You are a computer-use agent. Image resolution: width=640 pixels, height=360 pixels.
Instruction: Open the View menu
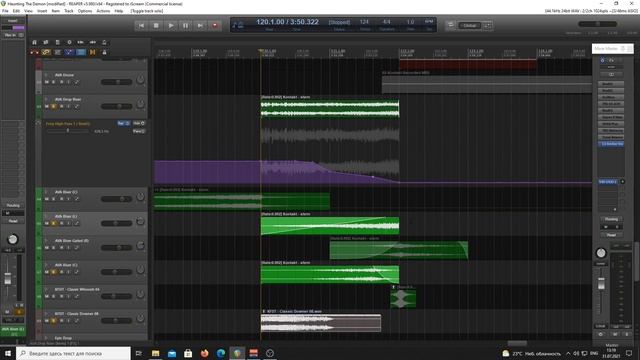pyautogui.click(x=29, y=11)
